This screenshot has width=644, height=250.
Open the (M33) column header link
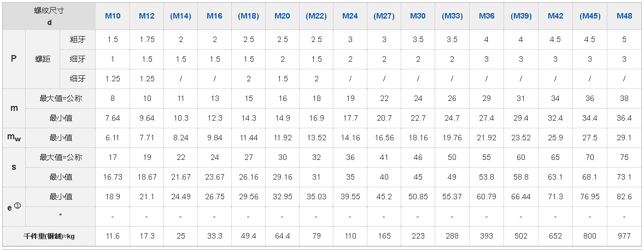tap(452, 16)
